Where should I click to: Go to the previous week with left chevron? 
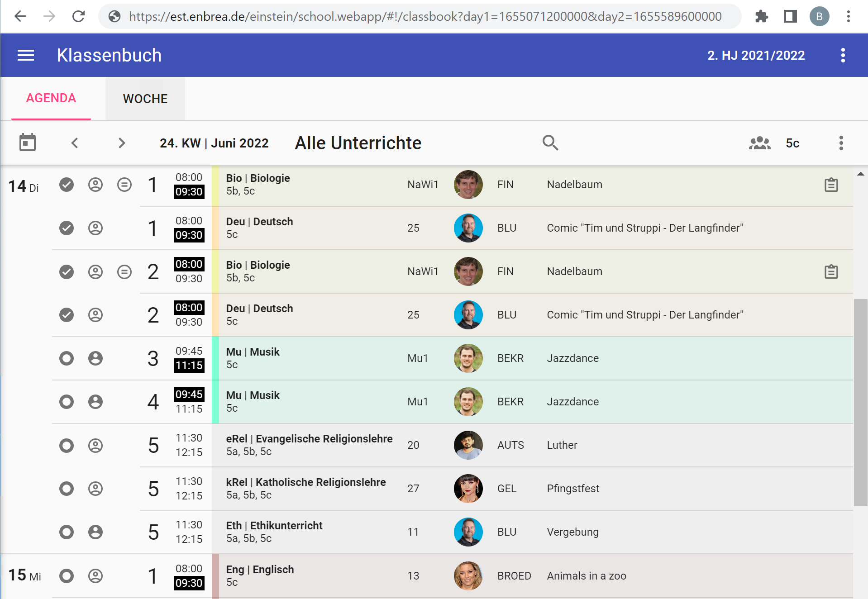point(75,143)
